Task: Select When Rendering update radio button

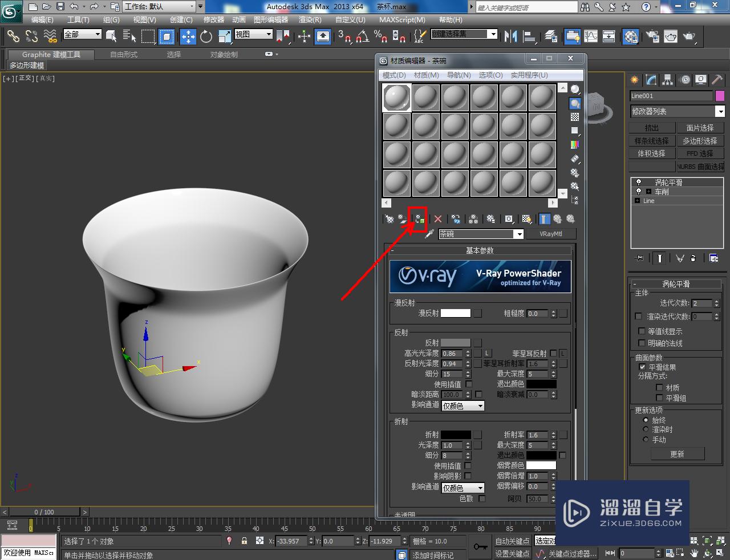Action: point(646,429)
